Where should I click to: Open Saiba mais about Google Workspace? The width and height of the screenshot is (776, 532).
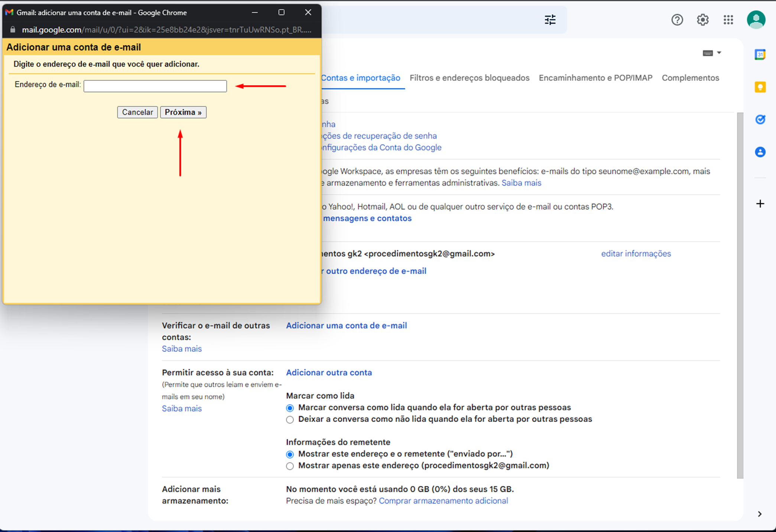coord(521,183)
